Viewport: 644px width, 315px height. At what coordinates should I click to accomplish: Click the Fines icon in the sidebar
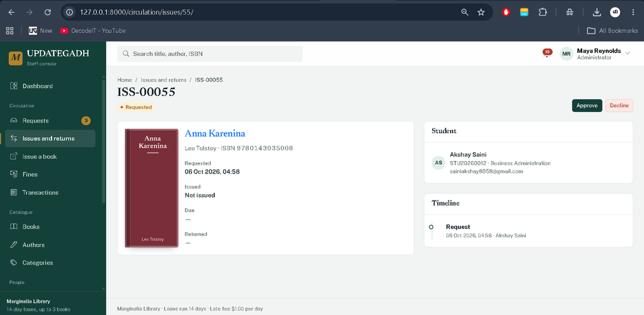[14, 174]
